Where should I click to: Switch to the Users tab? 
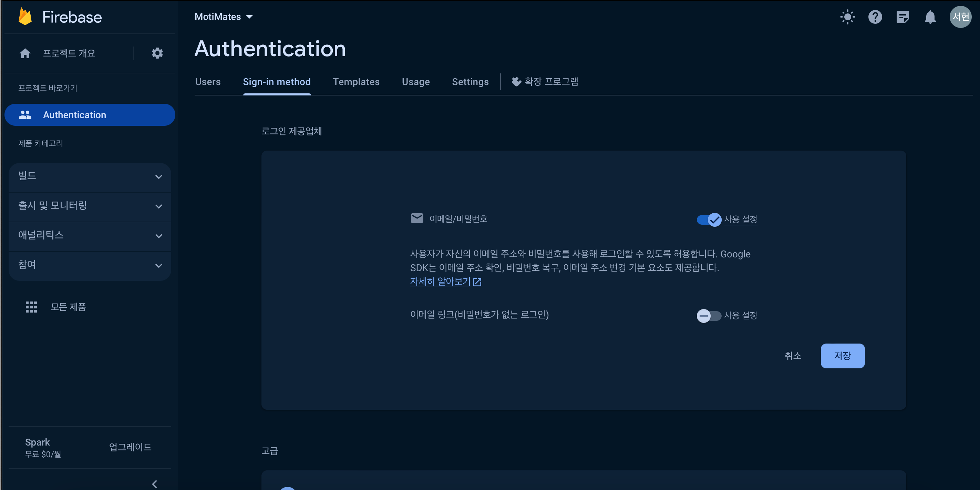click(208, 82)
